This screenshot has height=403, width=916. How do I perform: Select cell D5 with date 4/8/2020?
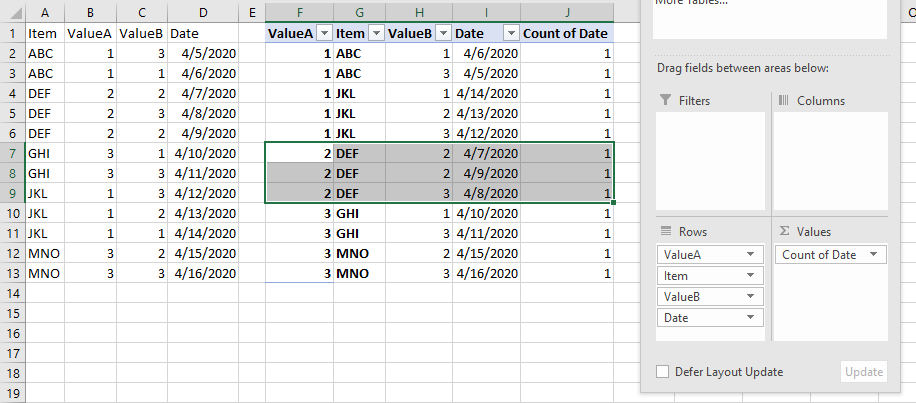[203, 113]
